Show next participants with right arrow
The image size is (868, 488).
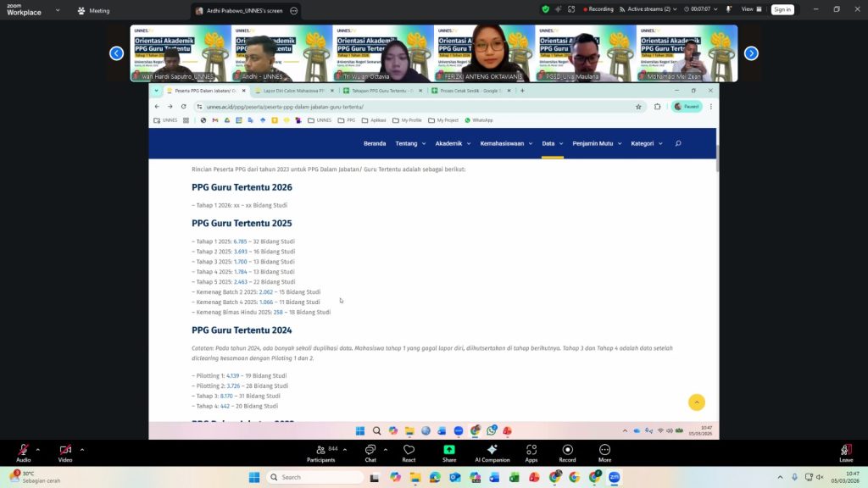751,53
